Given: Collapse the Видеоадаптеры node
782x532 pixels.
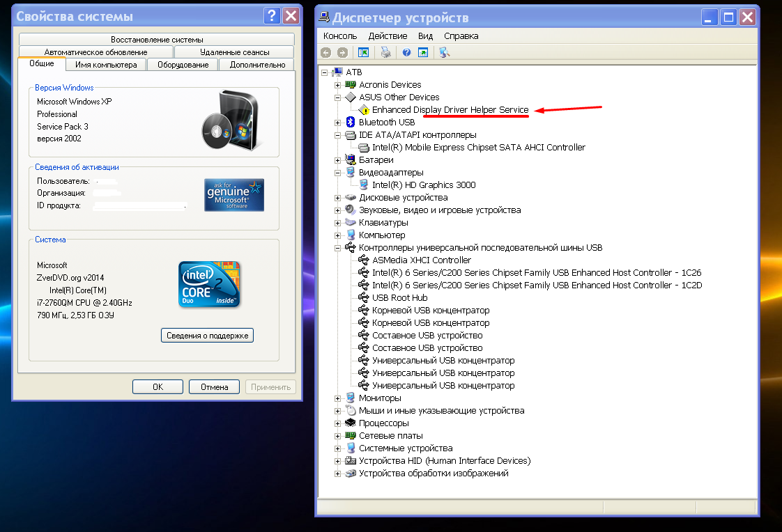Looking at the screenshot, I should tap(337, 173).
